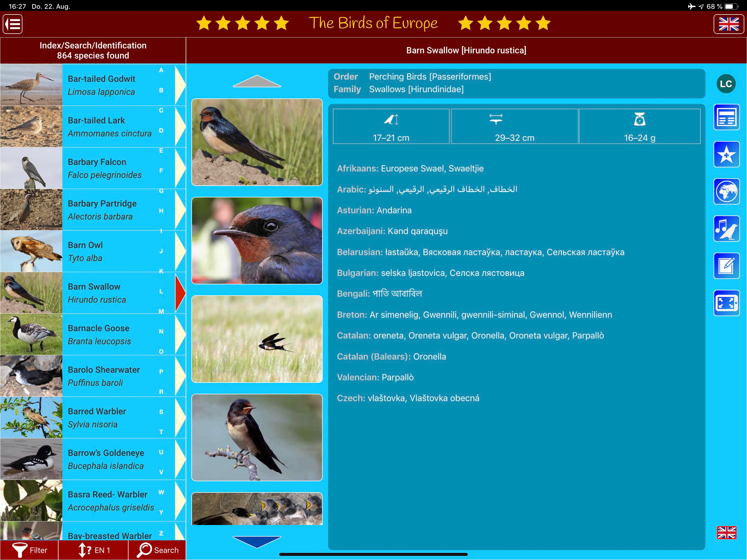Play bird song with music note icon
747x560 pixels.
727,229
